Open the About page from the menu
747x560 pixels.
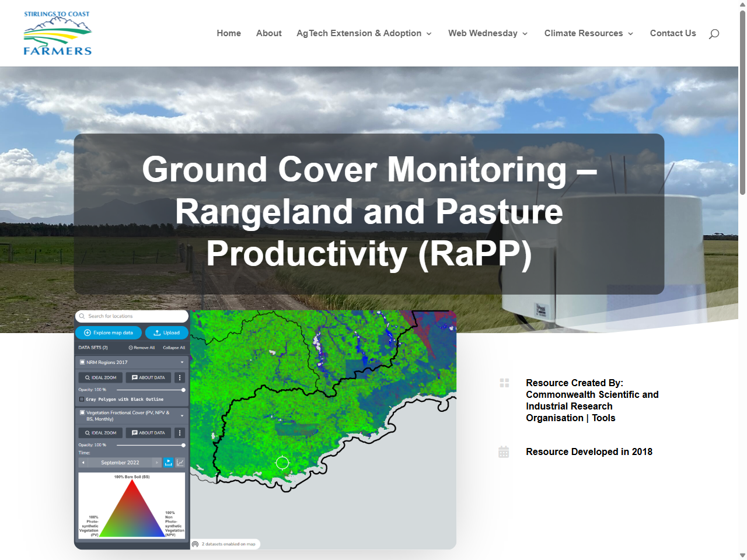pos(269,33)
